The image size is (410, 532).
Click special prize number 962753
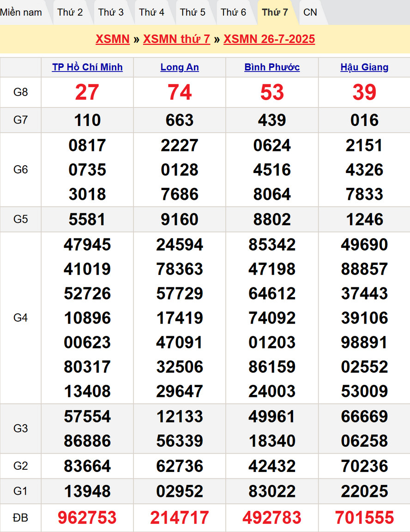coord(87,518)
